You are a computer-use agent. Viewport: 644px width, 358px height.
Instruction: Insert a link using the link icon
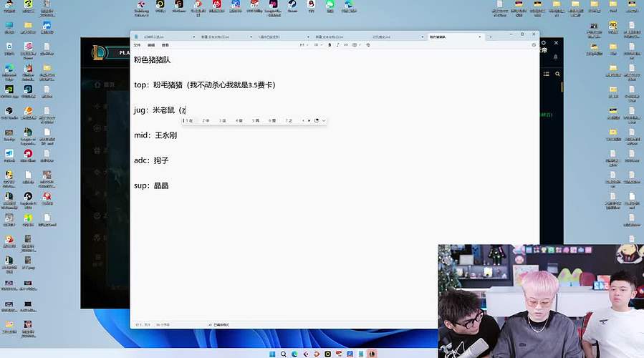(x=346, y=45)
